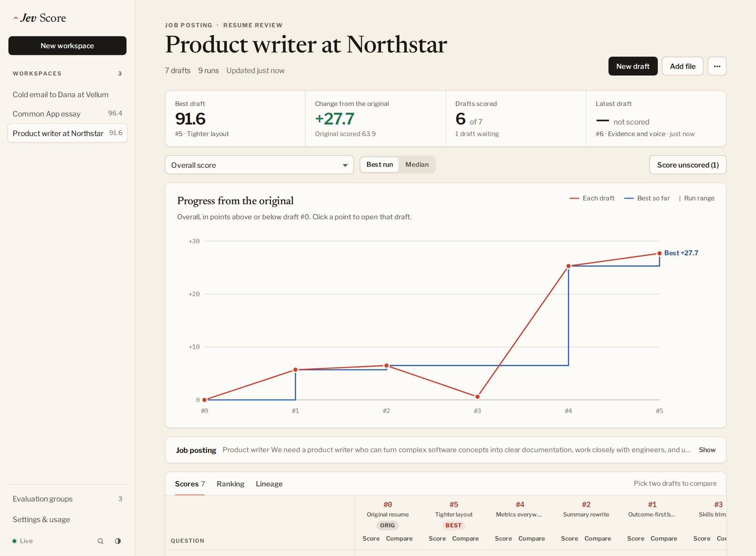Click Score under Summary rewrite column
This screenshot has width=756, height=556.
click(569, 539)
